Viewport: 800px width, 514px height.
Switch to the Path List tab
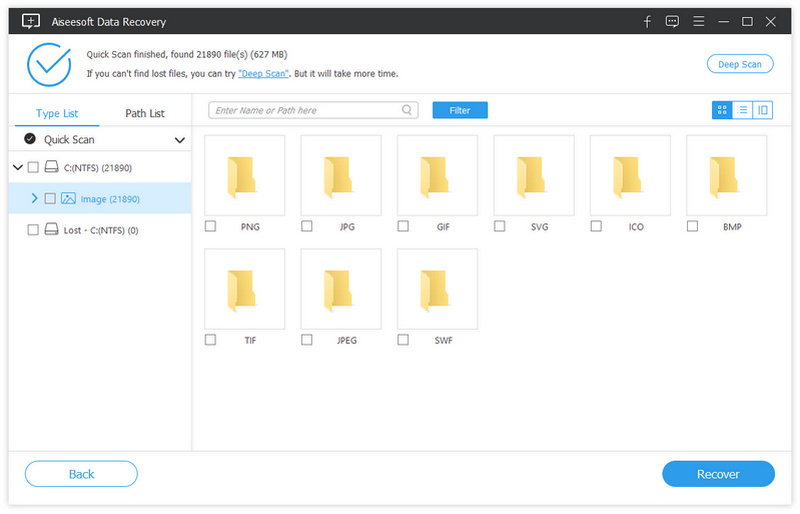pos(145,114)
